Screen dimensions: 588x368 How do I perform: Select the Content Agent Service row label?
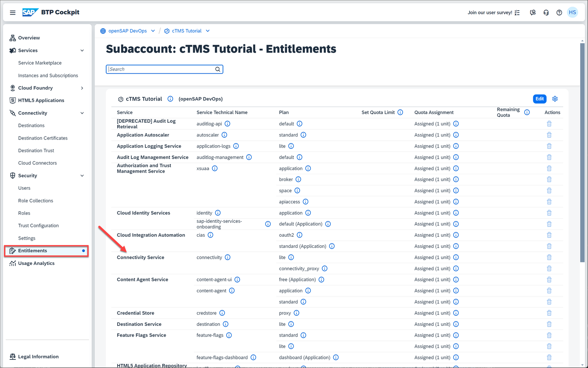[143, 280]
